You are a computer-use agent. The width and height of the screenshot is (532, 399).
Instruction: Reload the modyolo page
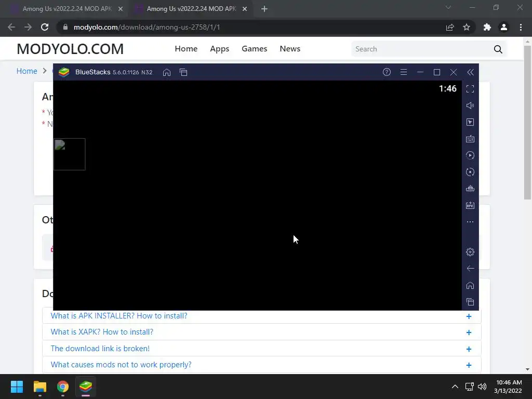tap(45, 27)
